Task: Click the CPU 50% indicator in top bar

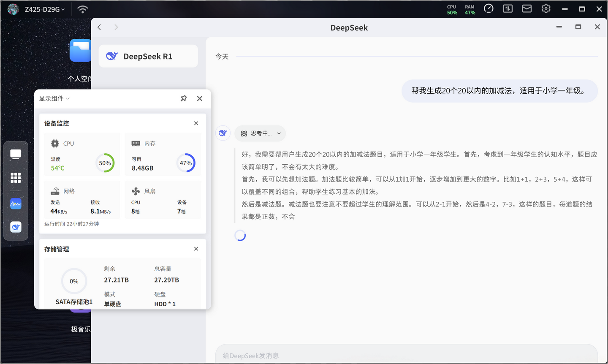Action: [x=452, y=10]
